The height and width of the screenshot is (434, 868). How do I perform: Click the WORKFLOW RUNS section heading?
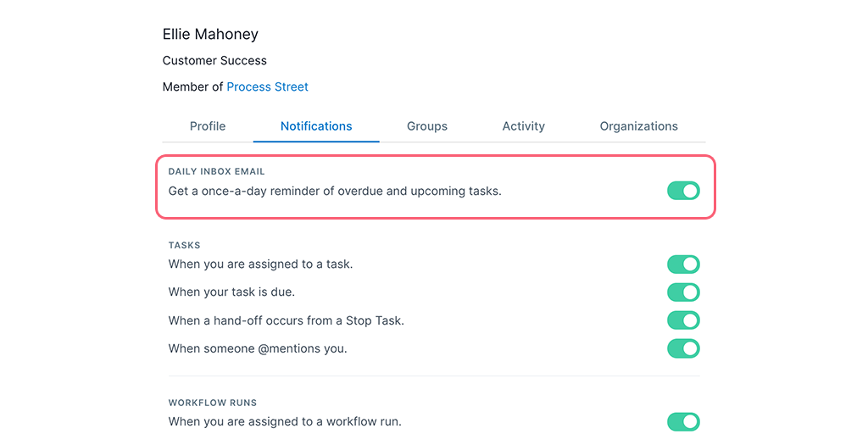pos(213,403)
